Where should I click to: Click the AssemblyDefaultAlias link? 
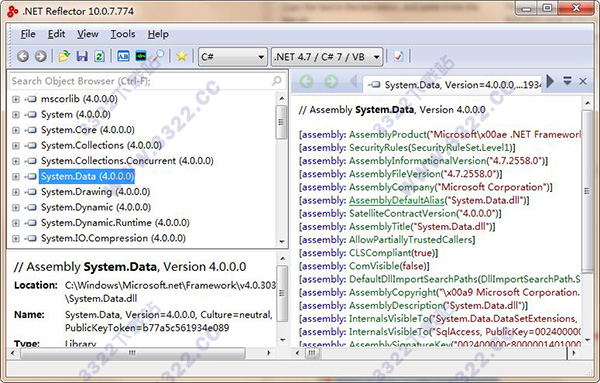coord(396,200)
